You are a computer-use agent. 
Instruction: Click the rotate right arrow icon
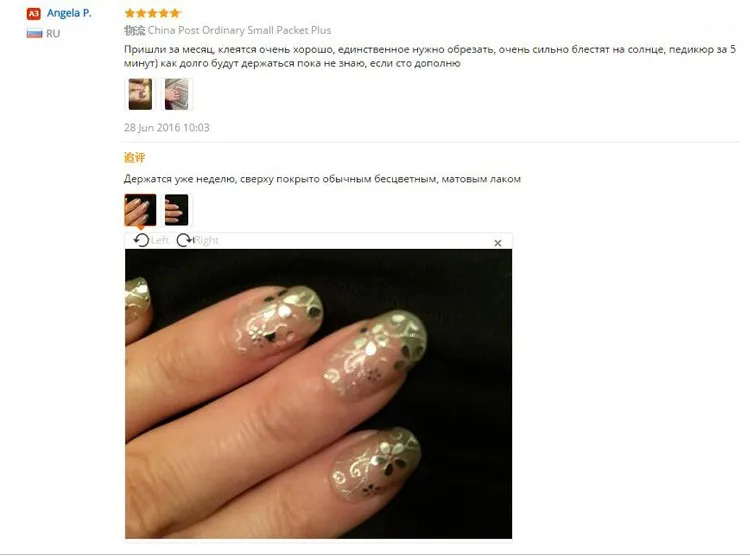(x=184, y=240)
